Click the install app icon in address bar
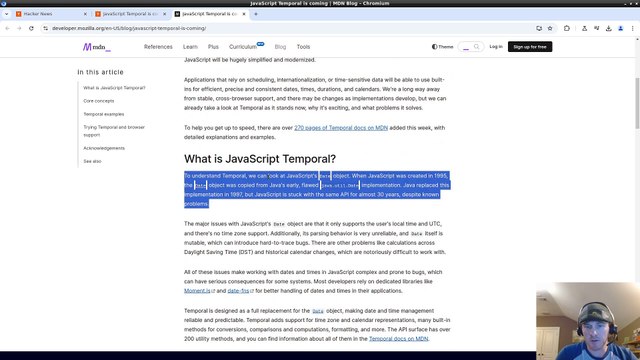Screen dimensions: 640x360 coord(539,28)
